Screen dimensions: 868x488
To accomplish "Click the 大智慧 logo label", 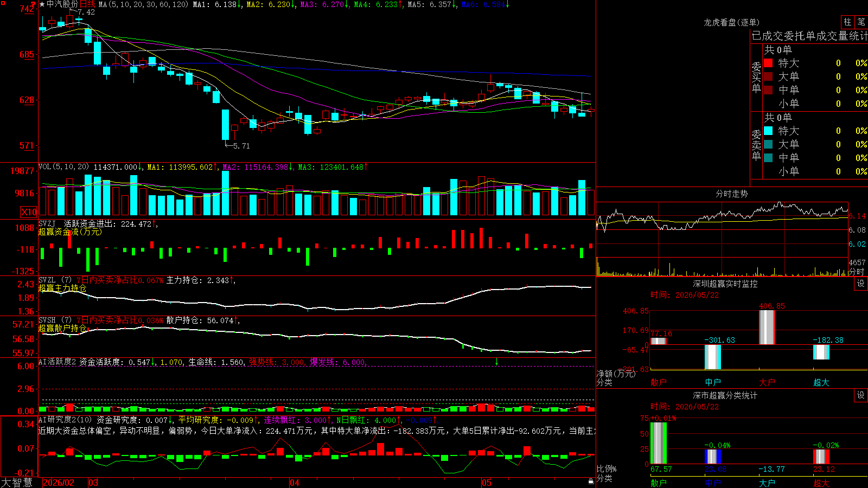I will [x=17, y=483].
